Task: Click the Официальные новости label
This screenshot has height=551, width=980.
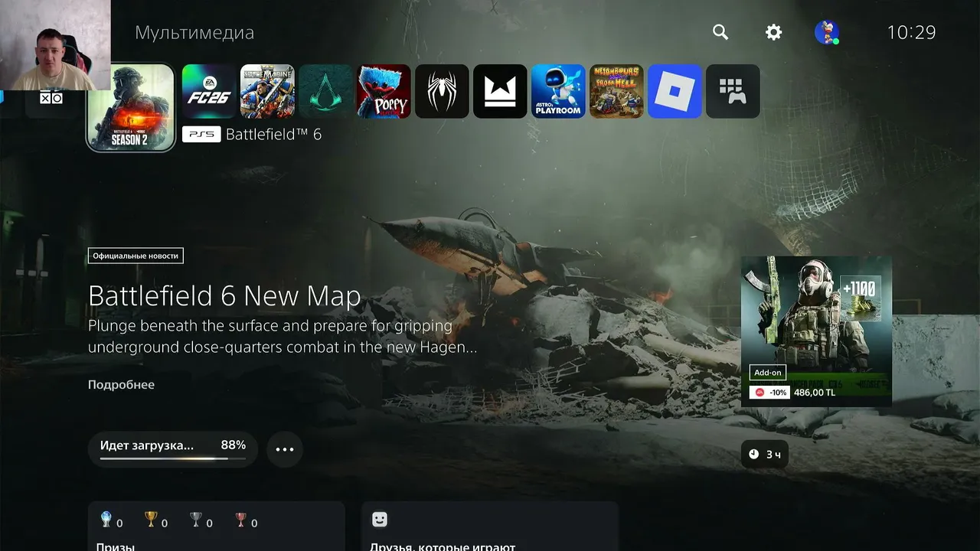Action: point(136,256)
